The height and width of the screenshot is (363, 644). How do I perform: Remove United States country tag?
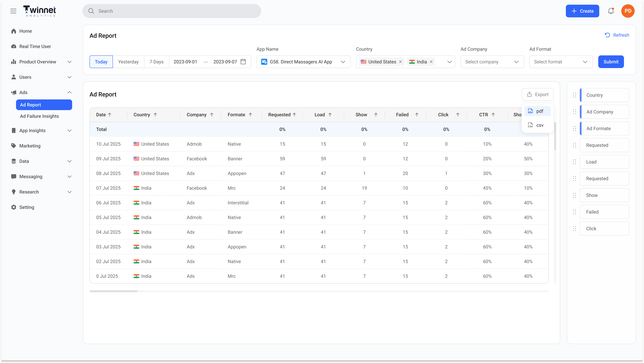point(400,62)
